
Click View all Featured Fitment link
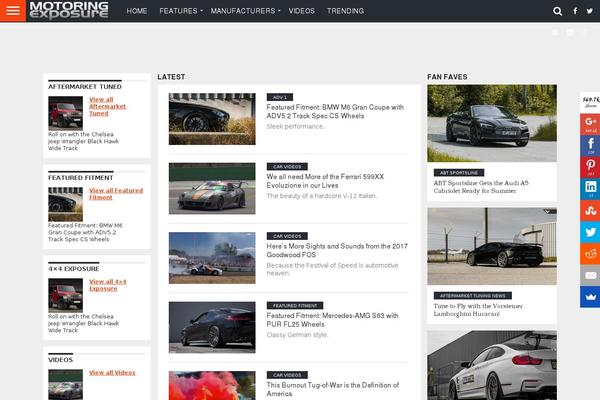pyautogui.click(x=116, y=194)
